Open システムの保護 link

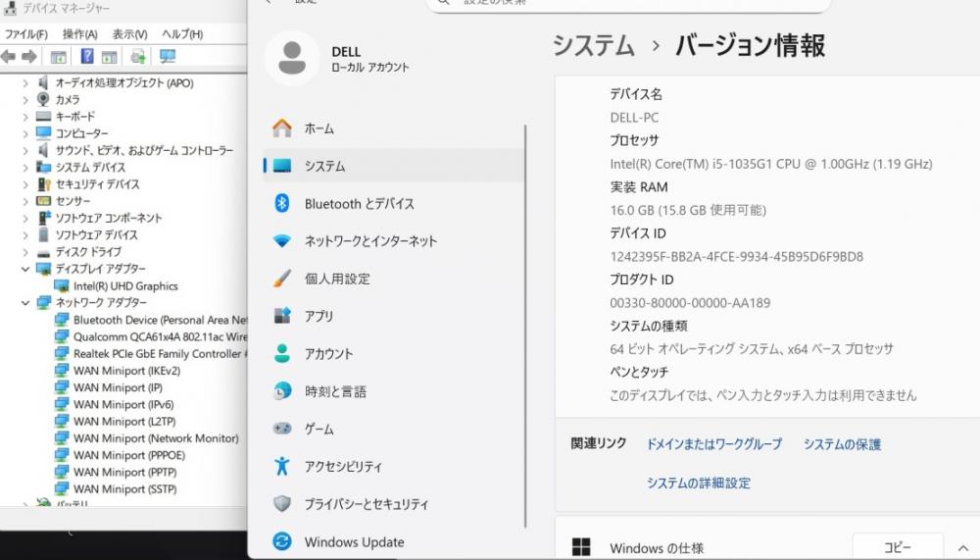(842, 444)
